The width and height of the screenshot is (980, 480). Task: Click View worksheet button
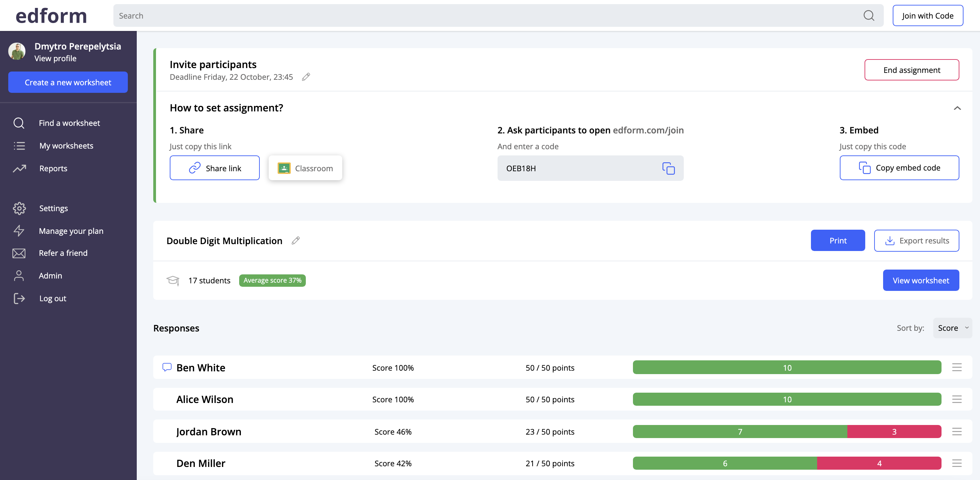pos(921,281)
